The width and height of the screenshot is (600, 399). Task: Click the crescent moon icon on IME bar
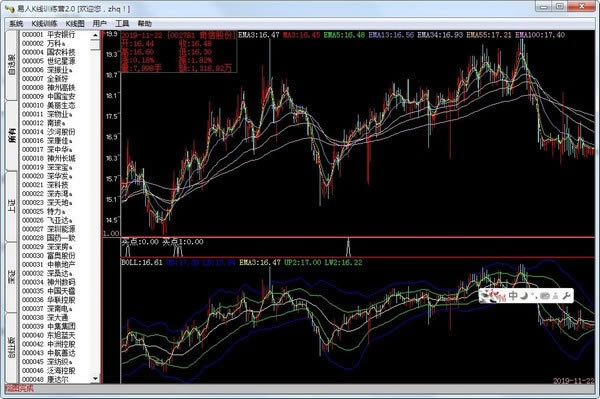tap(525, 296)
